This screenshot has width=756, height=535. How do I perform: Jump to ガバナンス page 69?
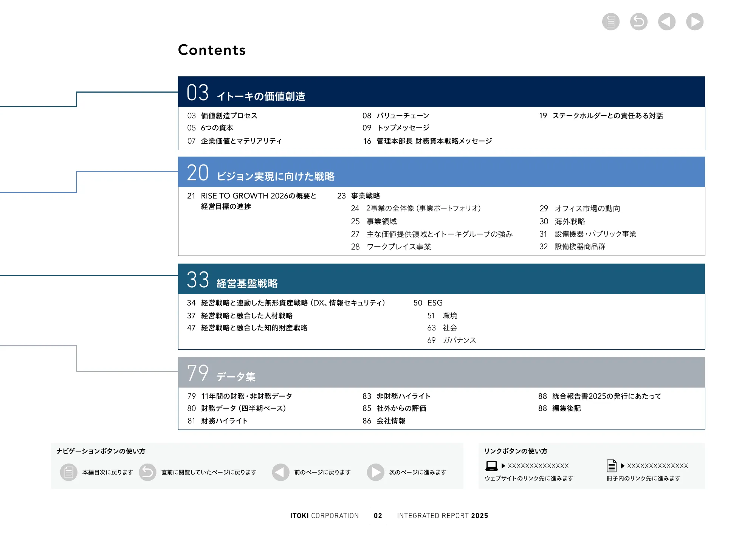coord(460,340)
